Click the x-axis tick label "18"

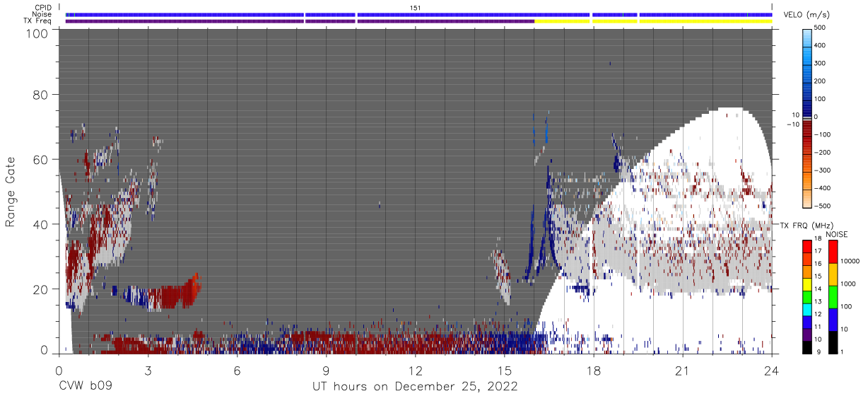594,371
